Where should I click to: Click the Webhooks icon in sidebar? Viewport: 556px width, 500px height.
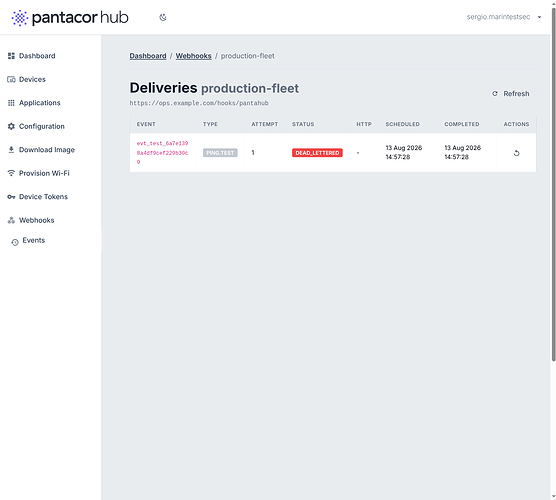[11, 220]
